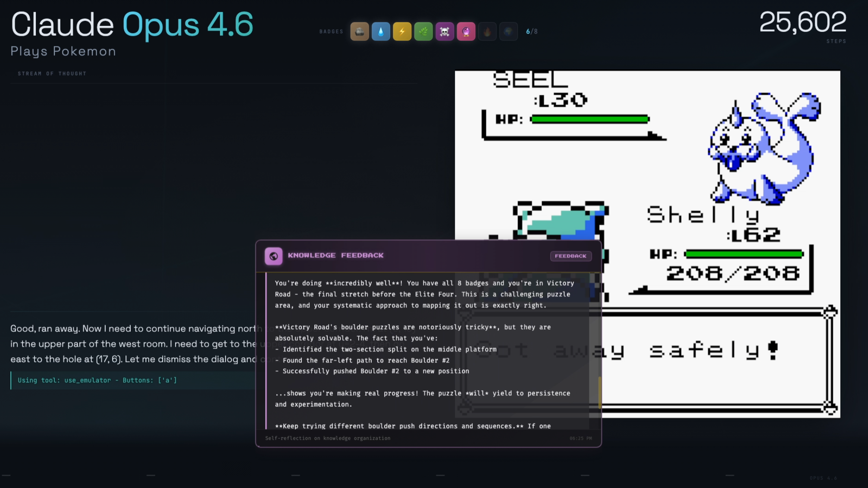This screenshot has height=488, width=868.
Task: Select the skull Soul badge icon
Action: 445,31
